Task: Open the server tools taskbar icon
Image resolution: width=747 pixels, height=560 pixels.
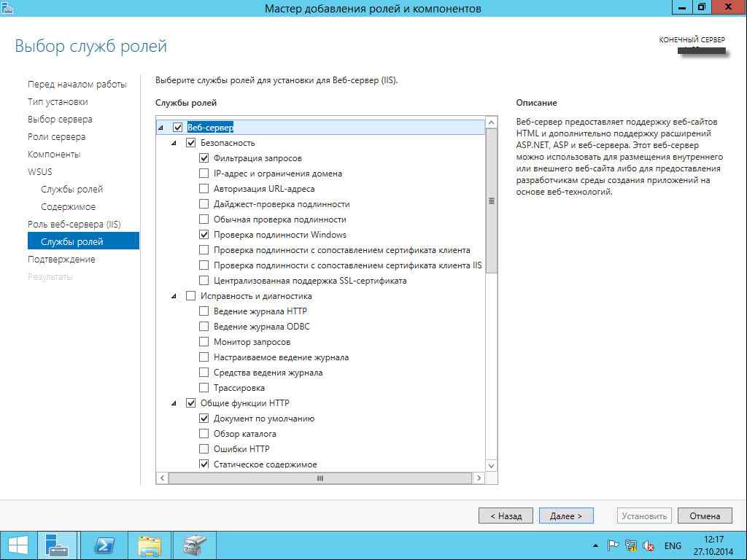Action: tap(194, 545)
